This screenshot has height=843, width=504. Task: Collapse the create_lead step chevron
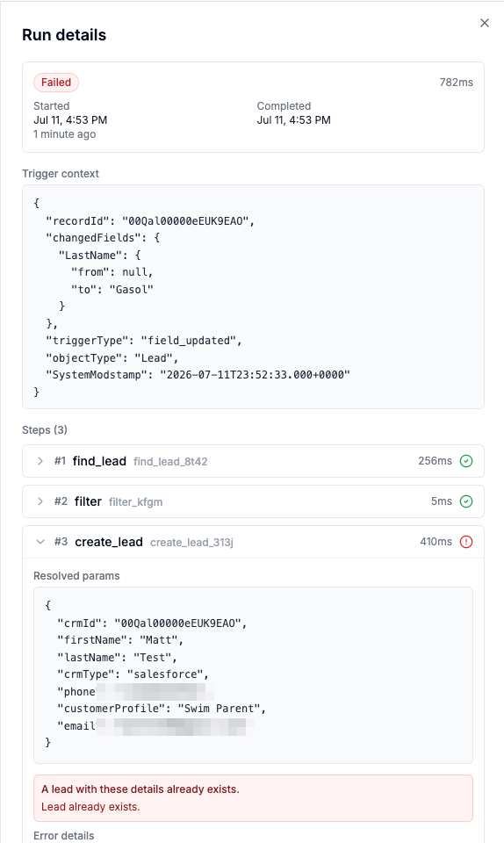pyautogui.click(x=40, y=542)
